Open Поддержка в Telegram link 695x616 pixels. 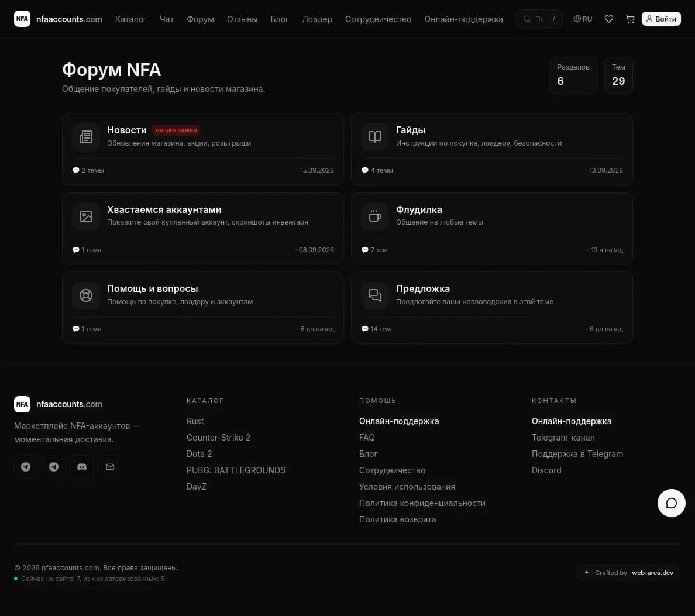point(577,454)
